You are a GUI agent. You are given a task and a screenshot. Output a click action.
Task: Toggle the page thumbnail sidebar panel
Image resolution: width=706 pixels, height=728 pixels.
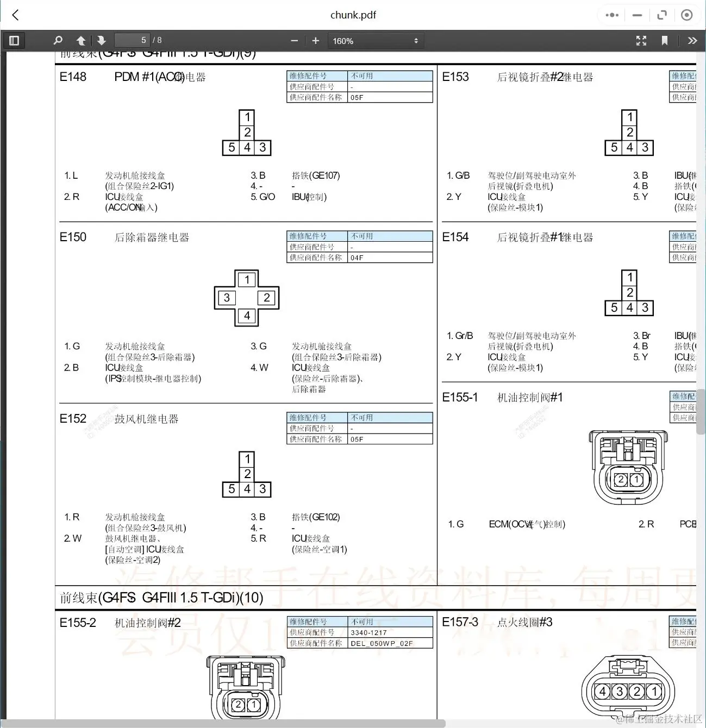coord(14,40)
